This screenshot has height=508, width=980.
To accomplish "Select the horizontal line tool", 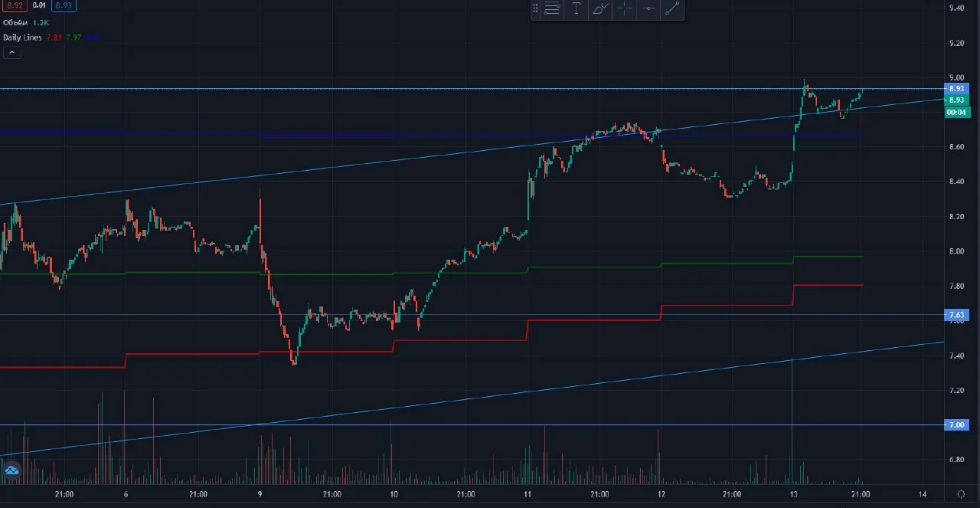I will coord(648,9).
